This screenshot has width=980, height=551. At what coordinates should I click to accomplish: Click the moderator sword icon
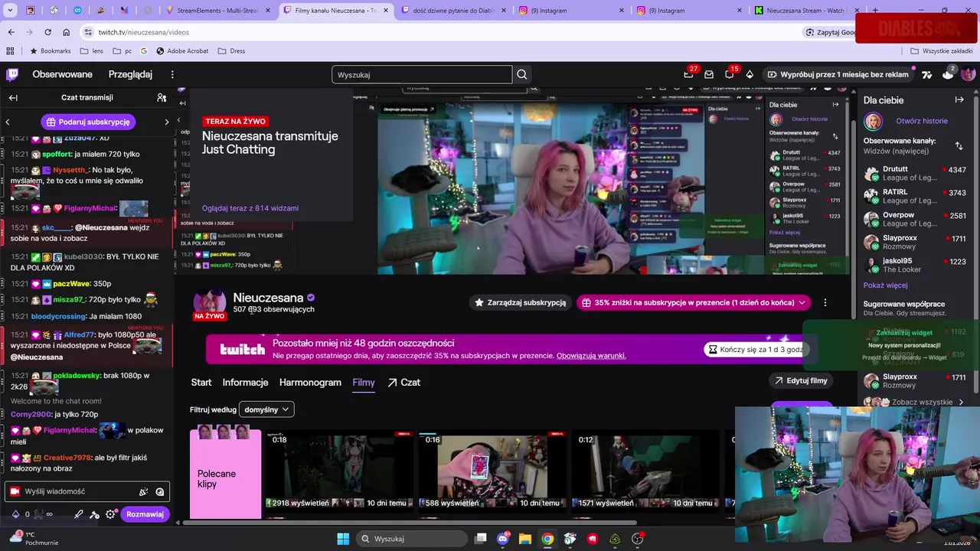(x=78, y=514)
